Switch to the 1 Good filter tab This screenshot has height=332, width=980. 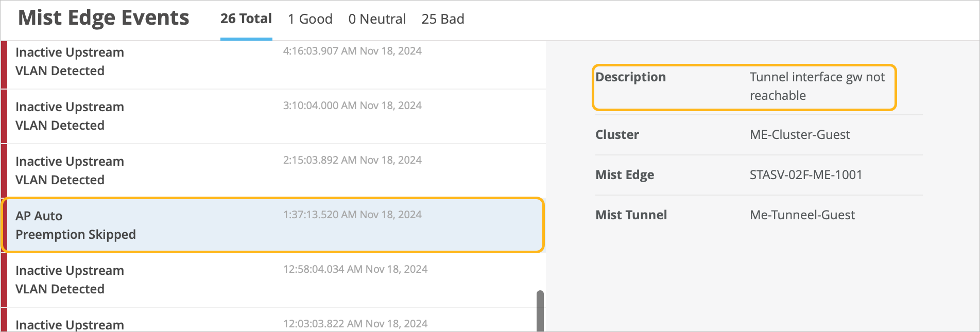[x=310, y=19]
